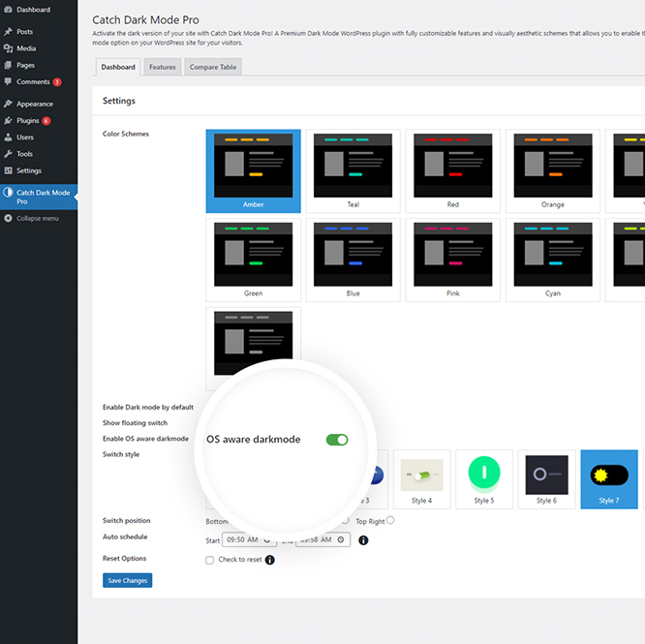Click the info icon next to Check to reset

click(270, 560)
